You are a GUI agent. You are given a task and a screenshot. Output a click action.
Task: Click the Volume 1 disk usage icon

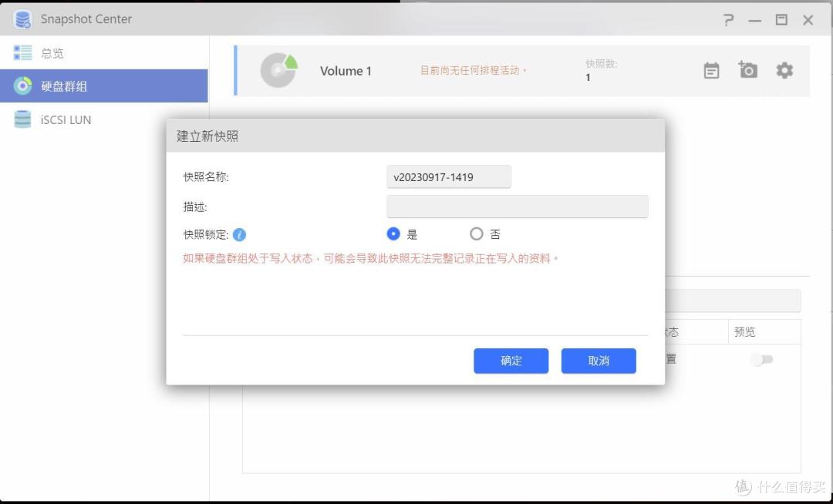[x=278, y=70]
